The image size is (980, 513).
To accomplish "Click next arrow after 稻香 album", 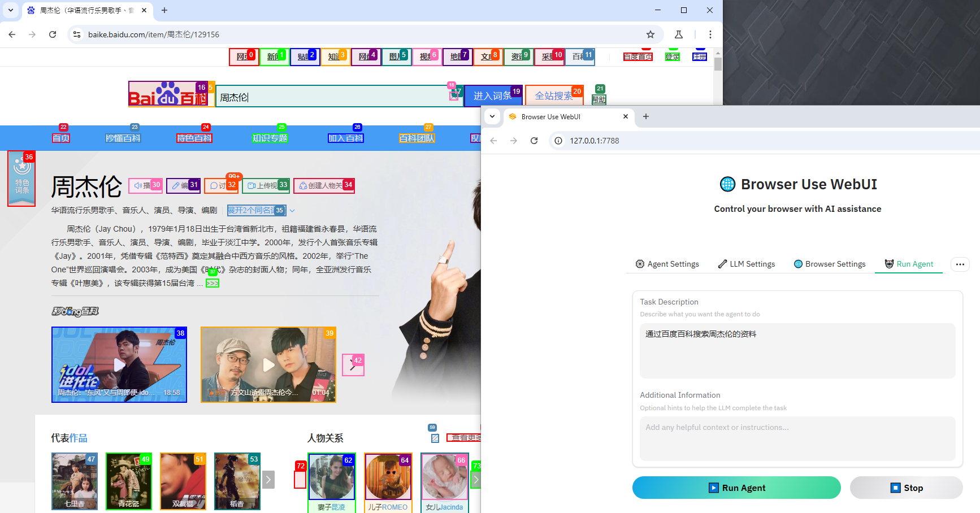I will click(x=268, y=480).
